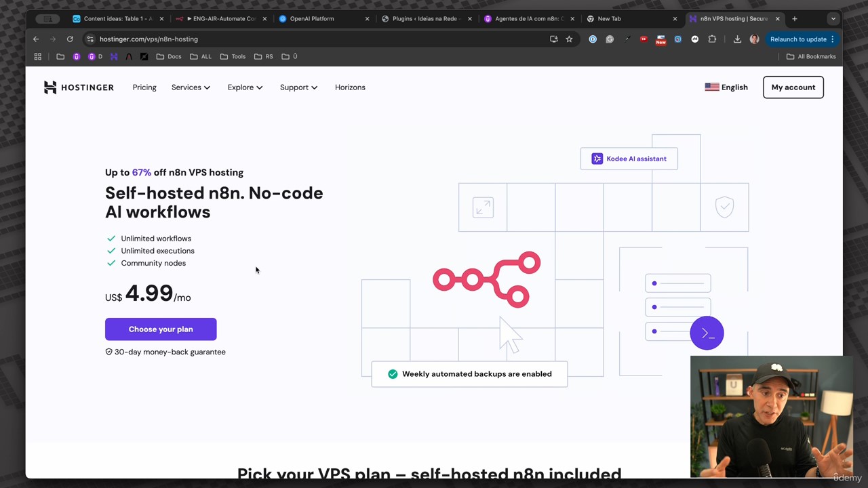Open All Bookmarks folder
The height and width of the screenshot is (488, 868).
[x=811, y=56]
